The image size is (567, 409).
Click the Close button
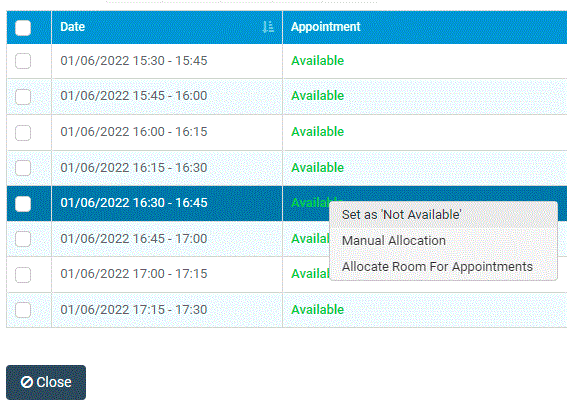coord(46,382)
